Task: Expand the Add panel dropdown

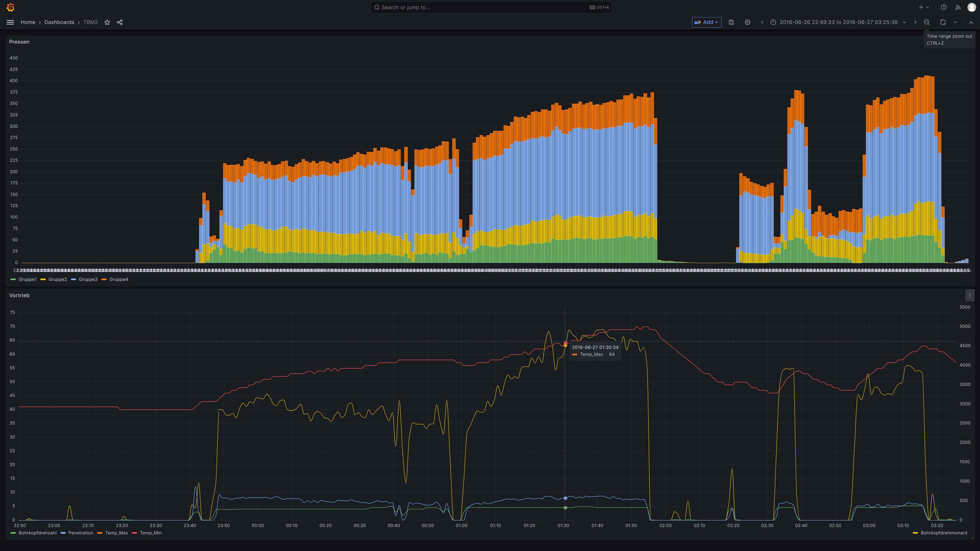Action: point(706,22)
